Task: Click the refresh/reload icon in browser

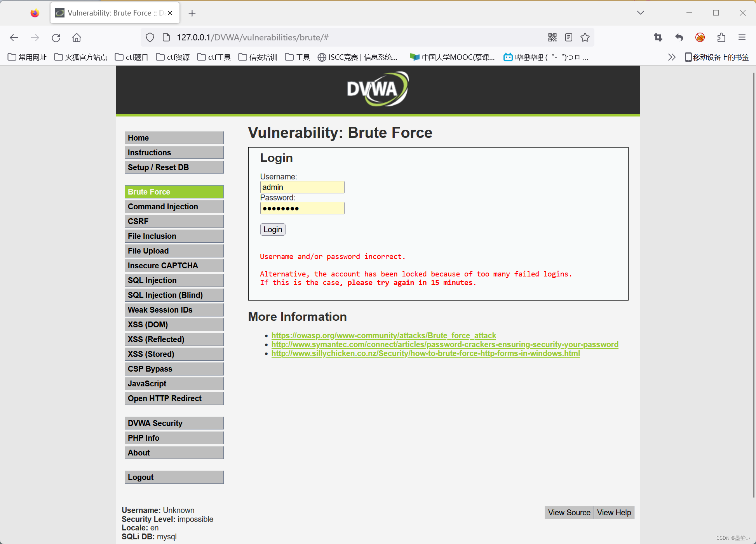Action: tap(56, 38)
